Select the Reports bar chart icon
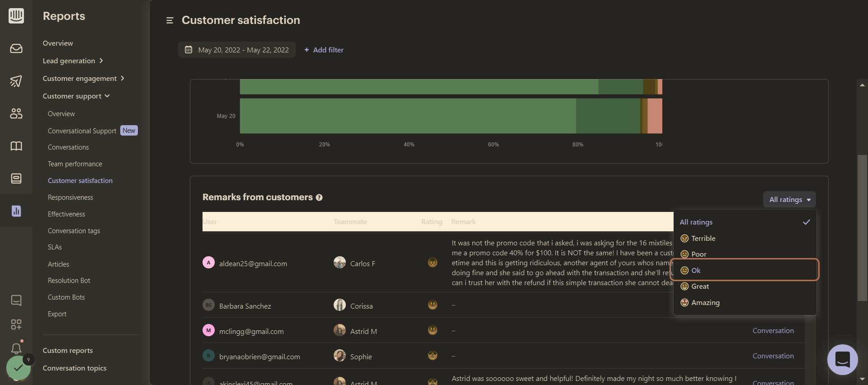The image size is (868, 385). tap(16, 211)
